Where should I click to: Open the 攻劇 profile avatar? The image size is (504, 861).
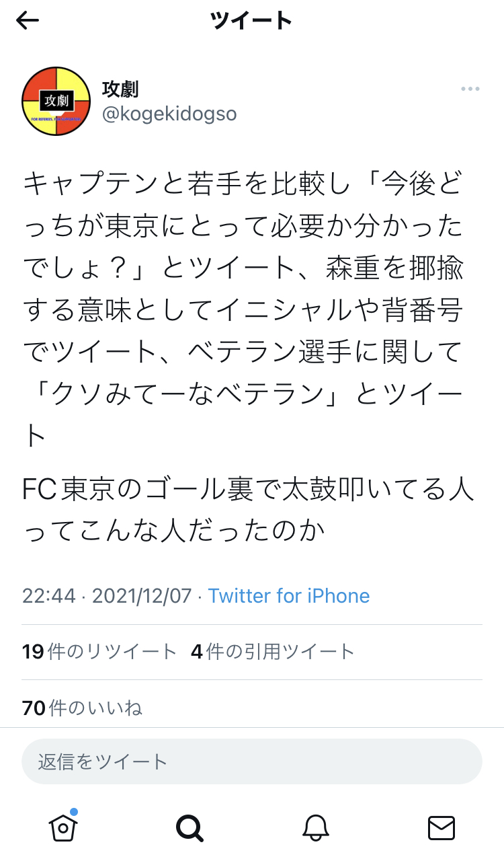[x=56, y=101]
